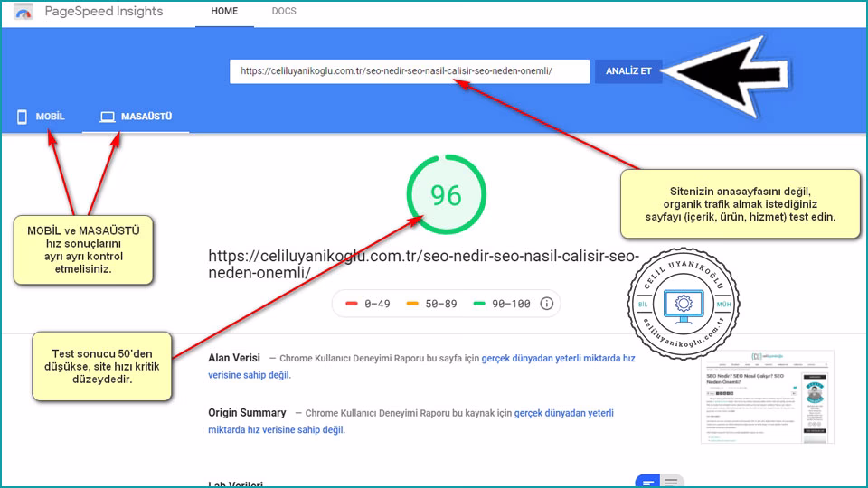Click the desktop laptop icon
Viewport: 868px width, 488px height.
click(x=108, y=117)
